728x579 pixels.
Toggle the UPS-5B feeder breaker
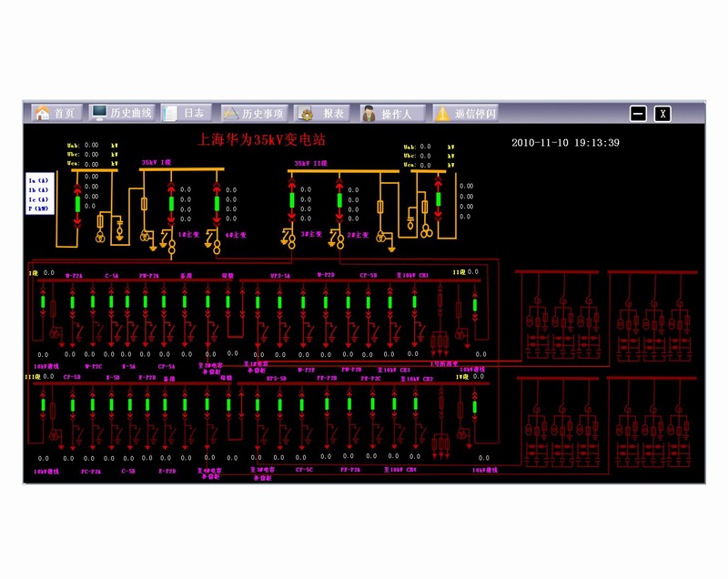279,405
